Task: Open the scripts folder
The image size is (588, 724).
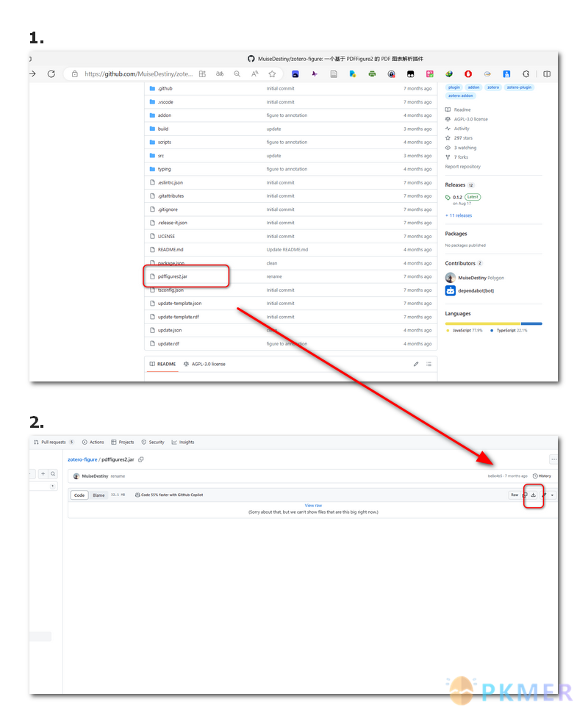Action: tap(165, 142)
